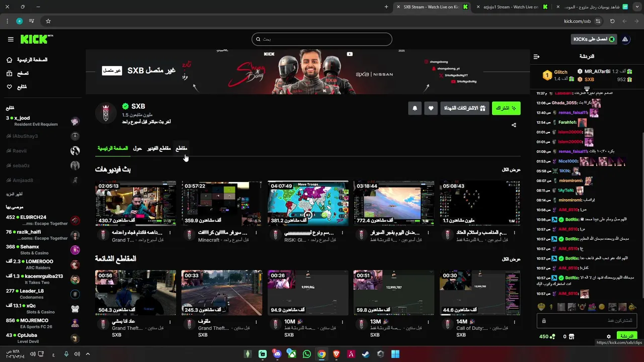Screen dimensions: 644x362
Task: Open options for the Minecraft video
Action: (256, 233)
